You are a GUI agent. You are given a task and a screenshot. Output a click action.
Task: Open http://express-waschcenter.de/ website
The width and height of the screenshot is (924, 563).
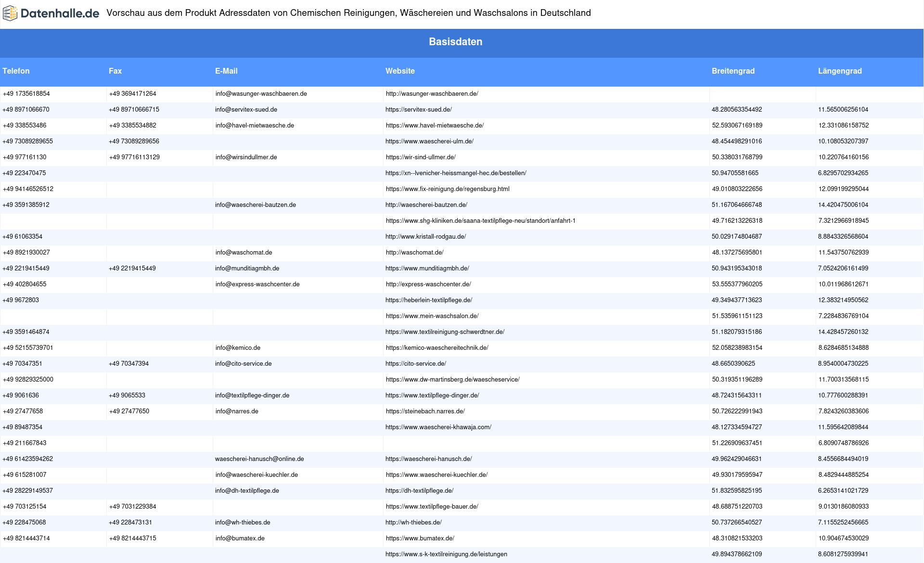pos(428,284)
